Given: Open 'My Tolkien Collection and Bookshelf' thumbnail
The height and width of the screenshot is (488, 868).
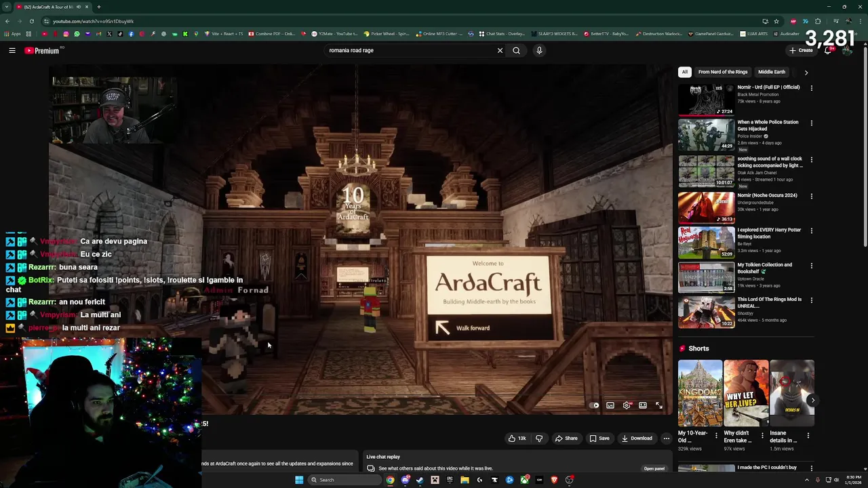Looking at the screenshot, I should (x=706, y=277).
